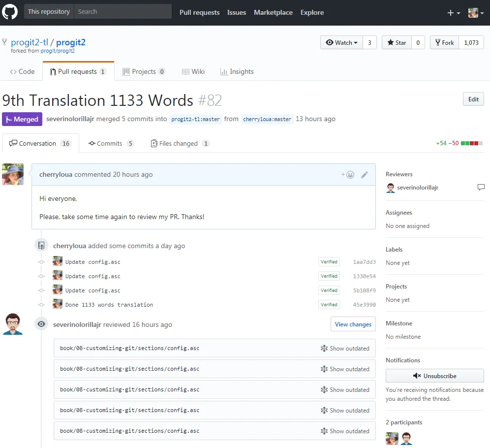Open the Watch dropdown button

[341, 42]
